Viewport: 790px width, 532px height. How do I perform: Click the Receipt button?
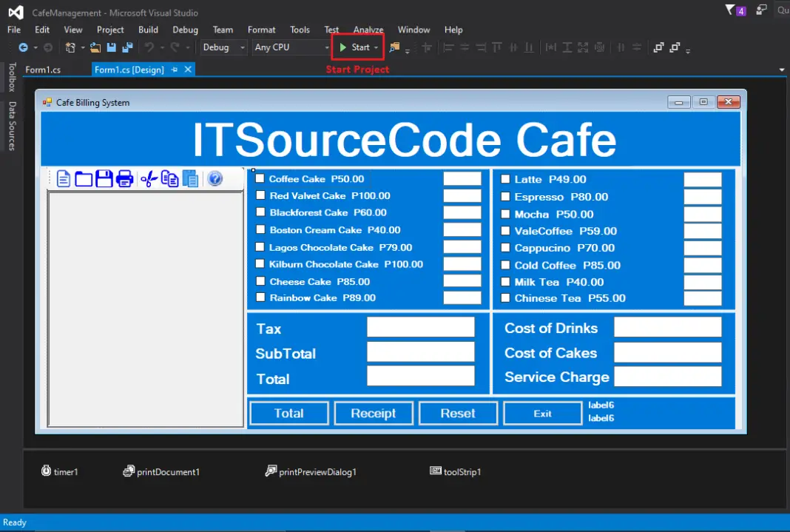point(374,413)
